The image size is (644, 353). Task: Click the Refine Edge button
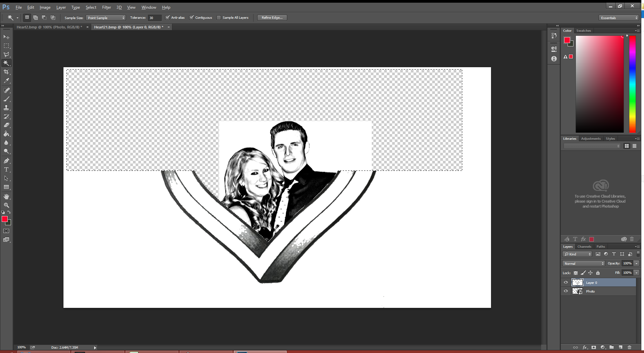272,18
